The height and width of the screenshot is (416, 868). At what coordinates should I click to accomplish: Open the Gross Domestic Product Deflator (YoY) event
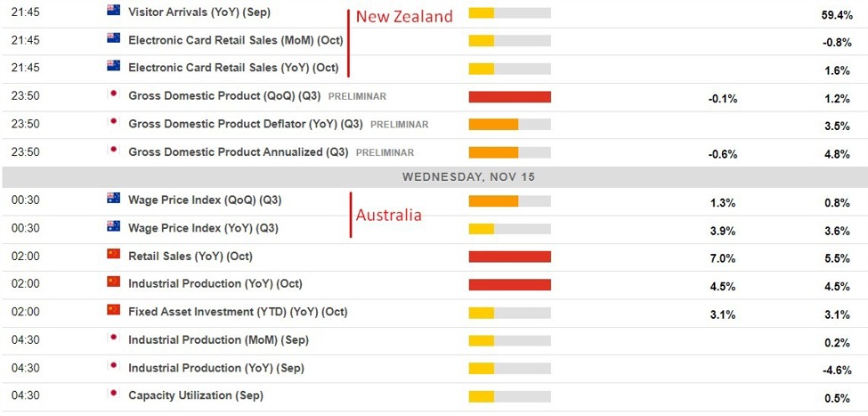pyautogui.click(x=245, y=124)
